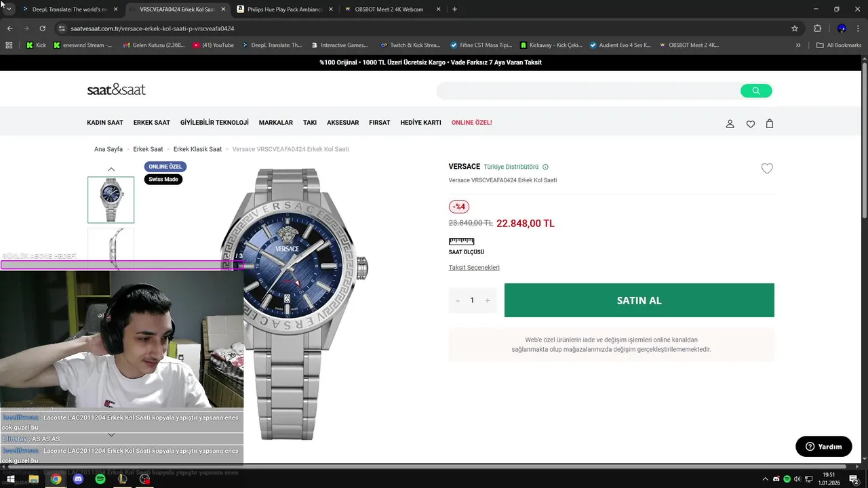Image resolution: width=868 pixels, height=488 pixels.
Task: Open the Chrome extensions puzzle icon
Action: [817, 28]
